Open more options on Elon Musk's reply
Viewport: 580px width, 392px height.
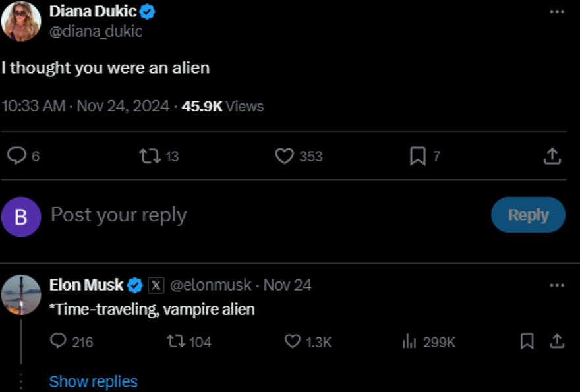click(557, 285)
